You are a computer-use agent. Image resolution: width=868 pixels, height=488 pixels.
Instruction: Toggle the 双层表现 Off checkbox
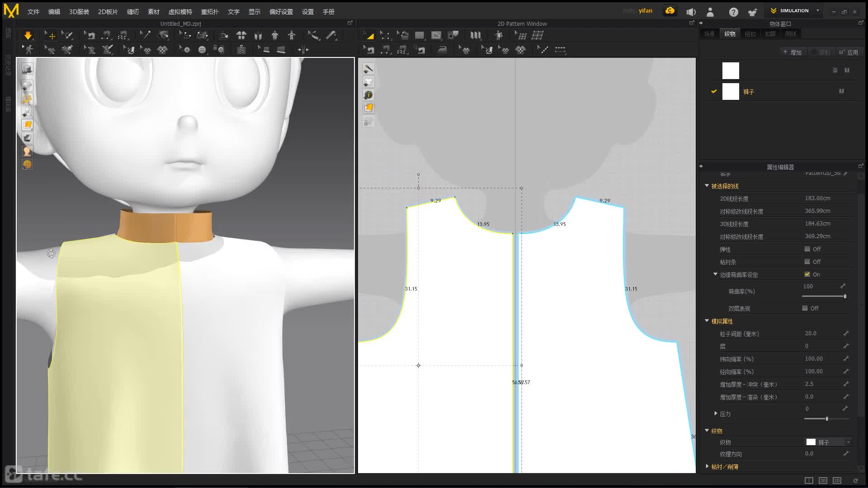[805, 308]
